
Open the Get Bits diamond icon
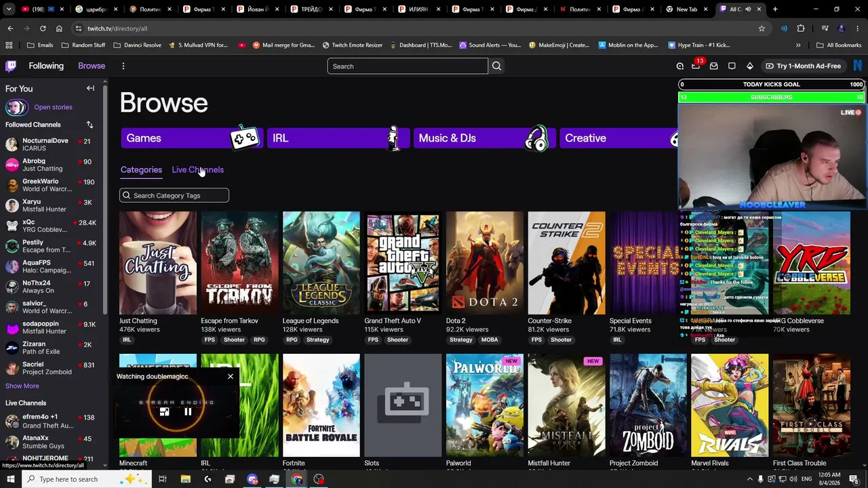point(749,66)
